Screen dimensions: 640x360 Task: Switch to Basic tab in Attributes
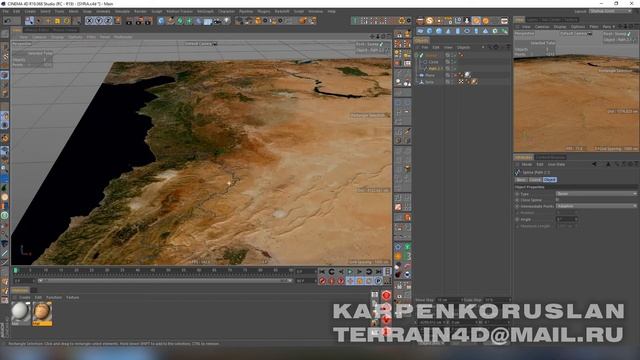tap(521, 180)
